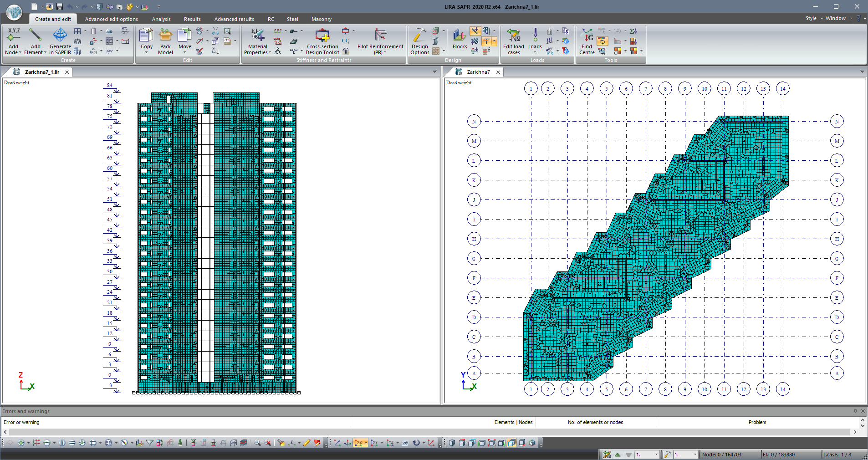
Task: Toggle the XY view projection
Action: click(374, 442)
